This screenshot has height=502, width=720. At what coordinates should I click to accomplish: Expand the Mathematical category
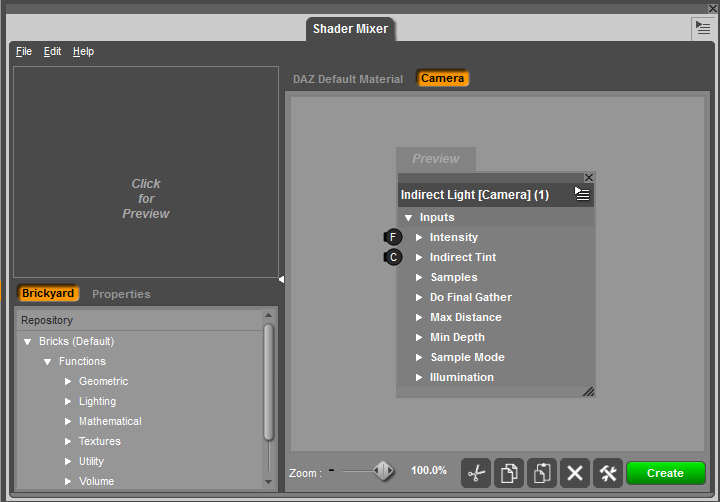pos(68,421)
